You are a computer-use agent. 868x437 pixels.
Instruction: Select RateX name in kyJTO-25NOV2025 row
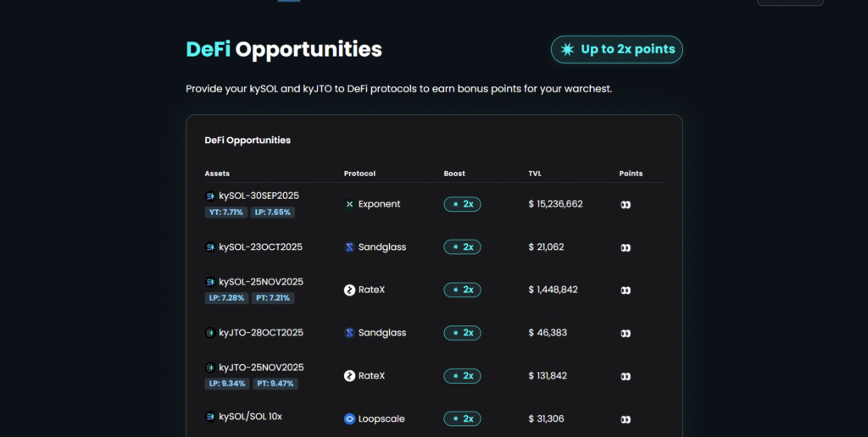click(371, 376)
